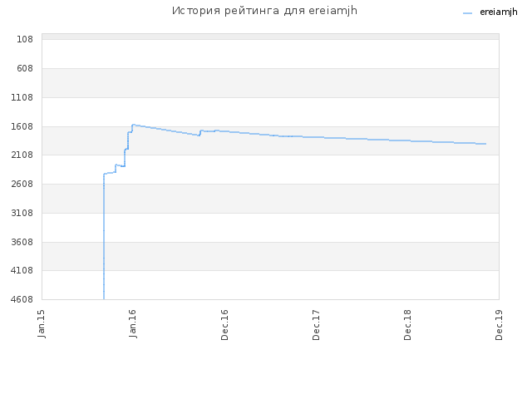Click the rating peak point near Jan.16
Image resolution: width=532 pixels, height=399 pixels.
(133, 125)
